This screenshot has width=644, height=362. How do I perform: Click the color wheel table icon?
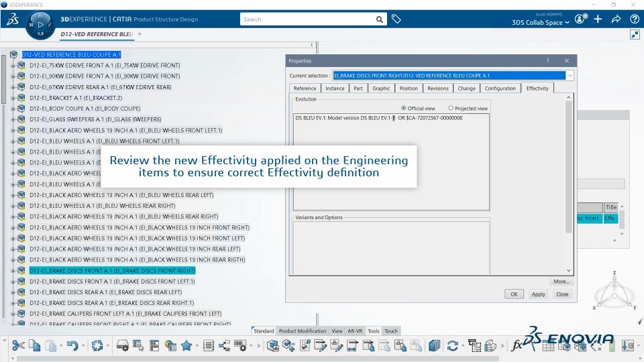click(x=170, y=346)
